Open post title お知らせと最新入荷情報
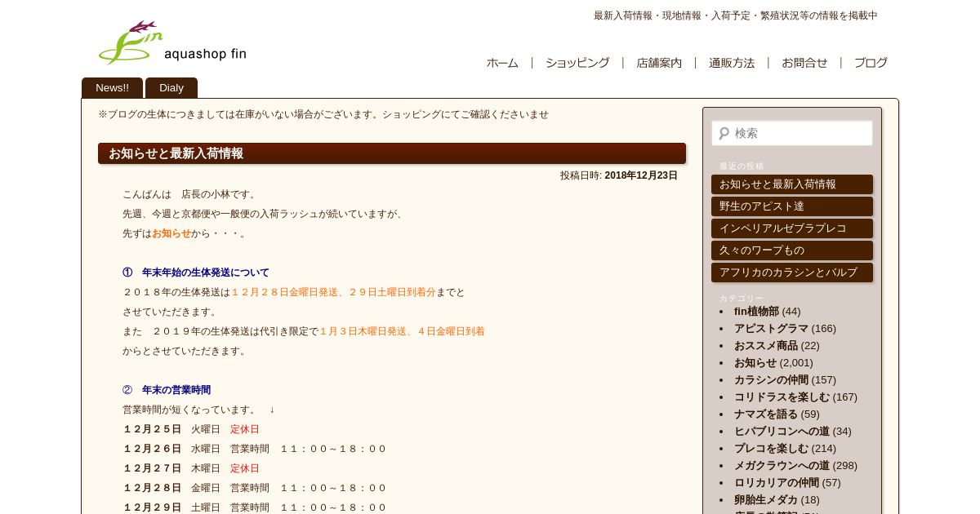Viewport: 980px width, 514px height. click(x=176, y=153)
